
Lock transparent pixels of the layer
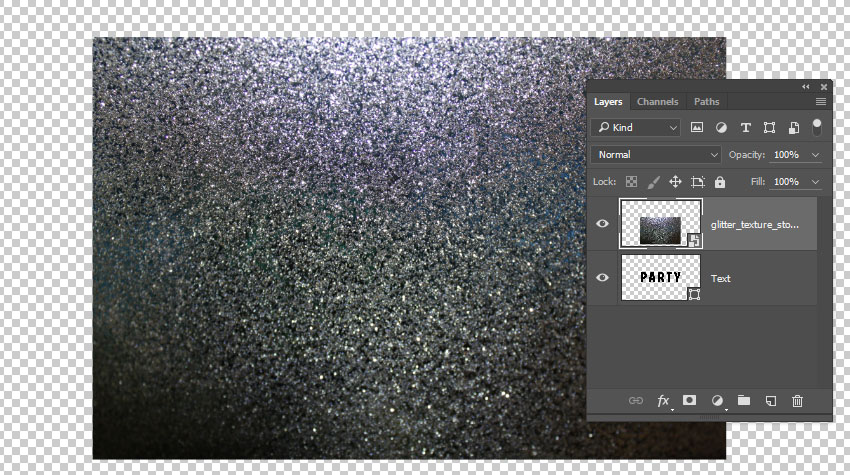click(x=631, y=182)
